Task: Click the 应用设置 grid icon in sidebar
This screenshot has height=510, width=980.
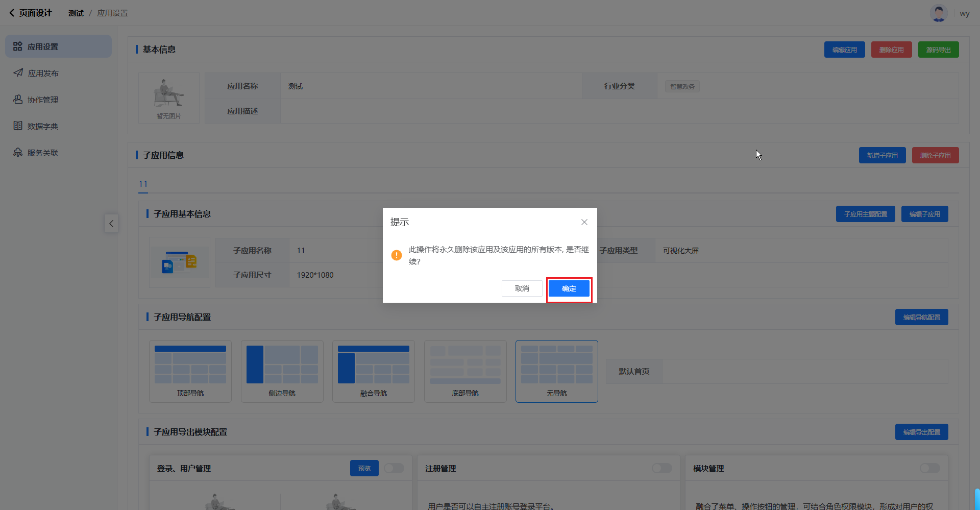Action: pyautogui.click(x=18, y=46)
